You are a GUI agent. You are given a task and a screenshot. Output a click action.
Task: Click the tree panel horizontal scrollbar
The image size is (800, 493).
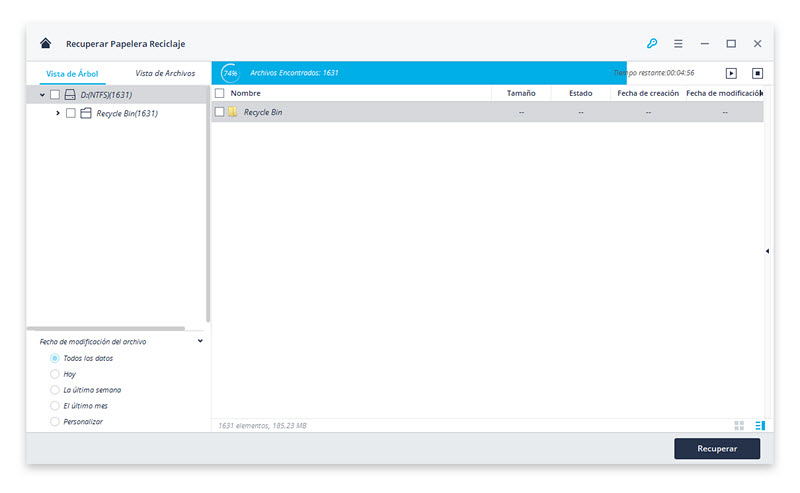point(106,328)
